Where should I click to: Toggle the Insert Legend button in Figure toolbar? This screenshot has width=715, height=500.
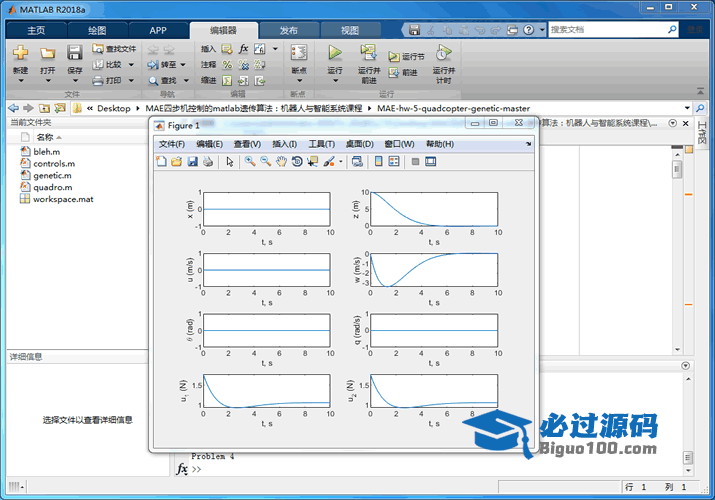coord(393,161)
